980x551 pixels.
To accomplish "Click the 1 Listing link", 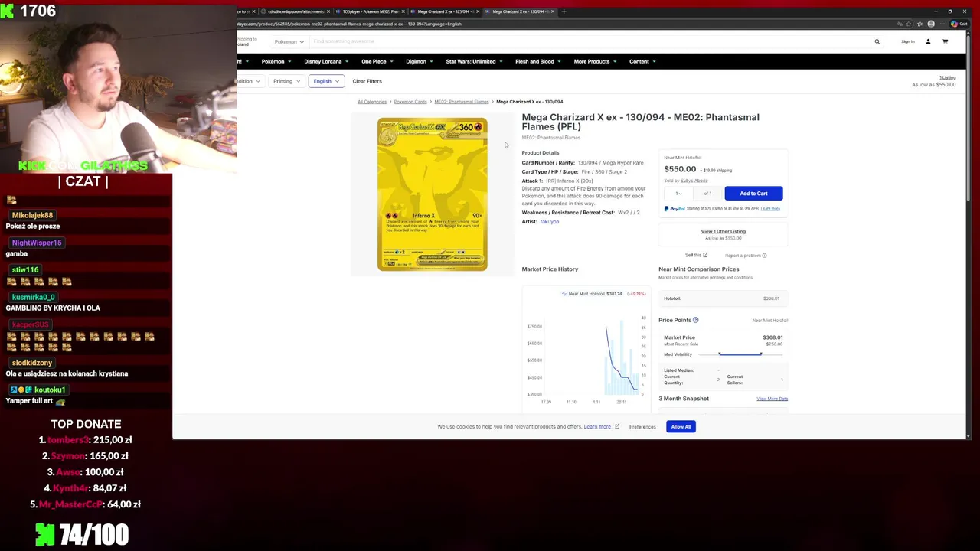I will 948,77.
